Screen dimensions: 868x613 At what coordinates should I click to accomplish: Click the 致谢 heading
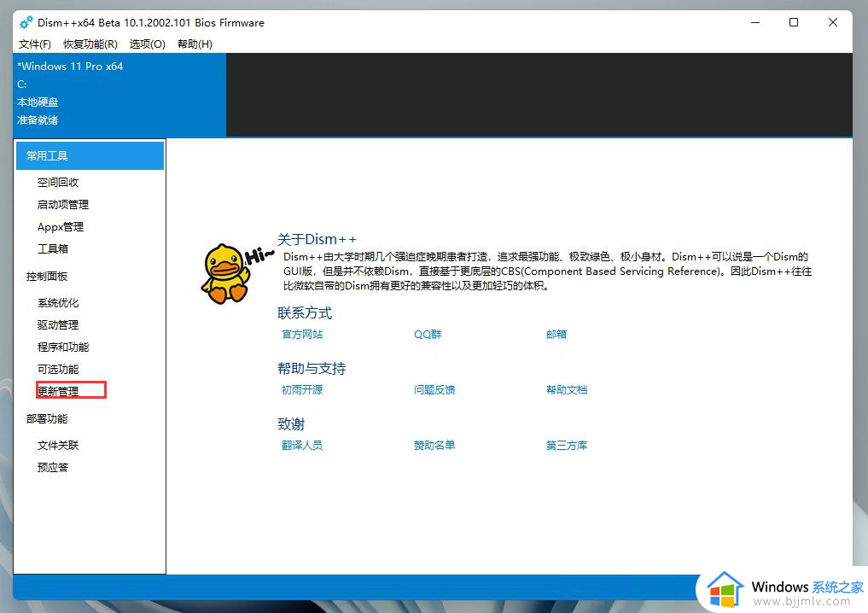pos(291,424)
